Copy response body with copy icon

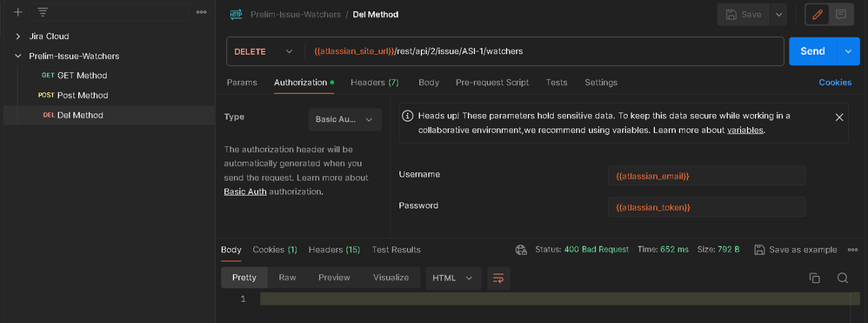tap(814, 278)
